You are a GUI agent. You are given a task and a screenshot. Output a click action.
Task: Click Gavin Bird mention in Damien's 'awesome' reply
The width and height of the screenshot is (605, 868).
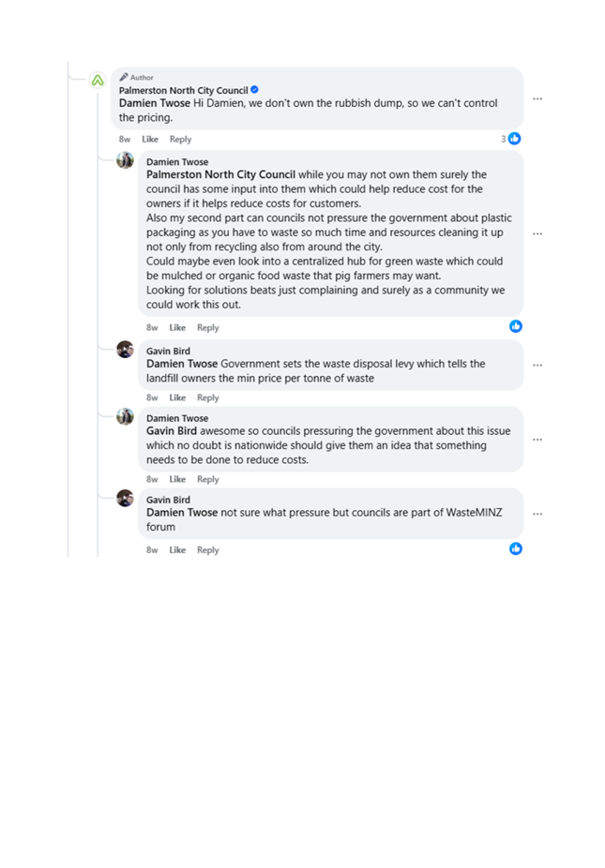click(172, 431)
